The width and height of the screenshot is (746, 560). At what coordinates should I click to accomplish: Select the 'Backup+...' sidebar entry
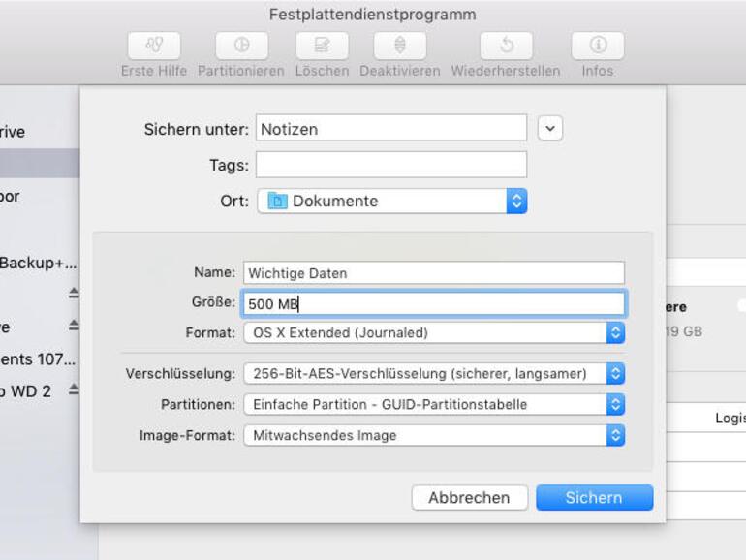pos(40,263)
